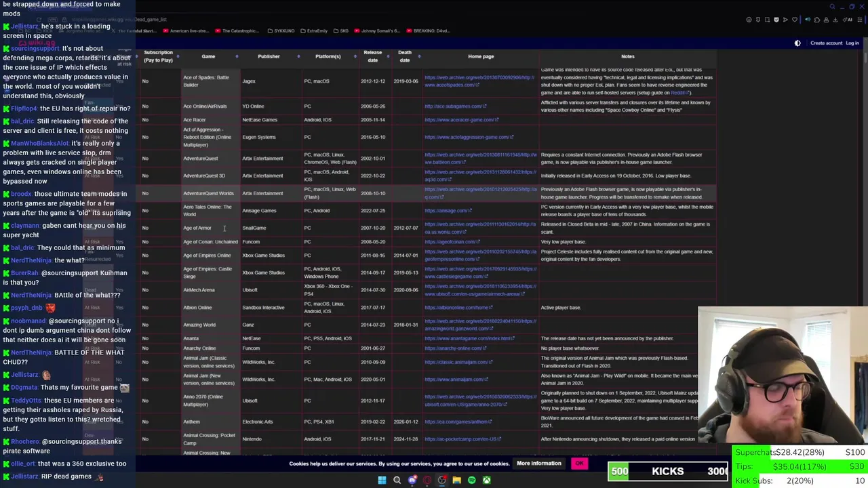Click the heart bookmark icon in toolbar
The image size is (868, 488).
click(795, 20)
